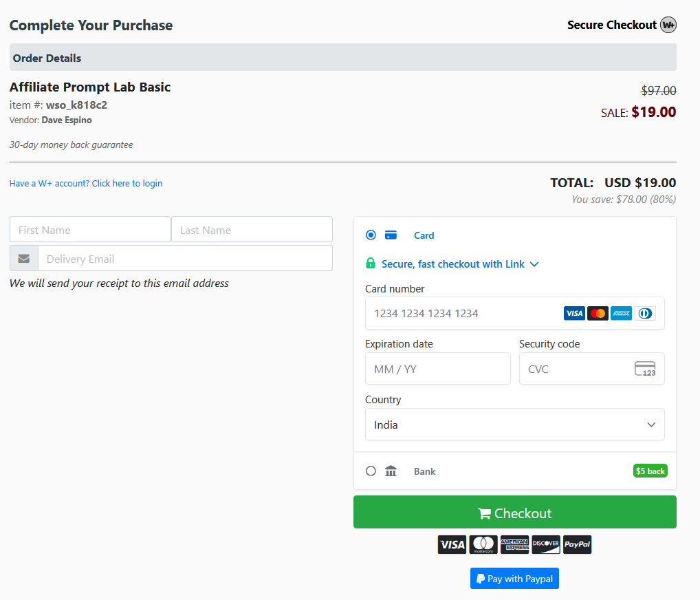Image resolution: width=700 pixels, height=600 pixels.
Task: Click the envelope icon beside Delivery Email
Action: click(x=23, y=258)
